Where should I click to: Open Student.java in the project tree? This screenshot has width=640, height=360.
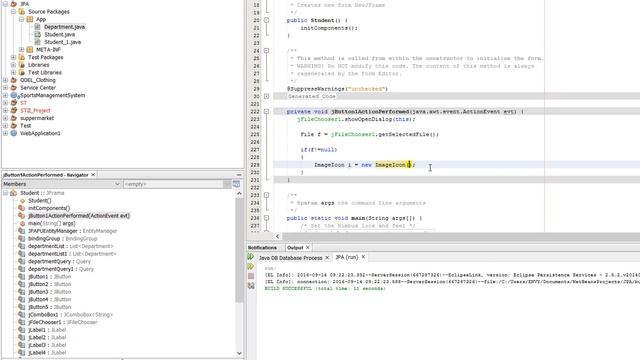pos(59,34)
